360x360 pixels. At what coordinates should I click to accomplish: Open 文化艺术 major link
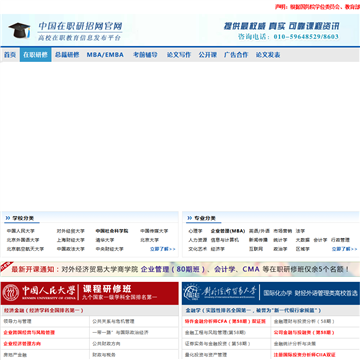pyautogui.click(x=198, y=249)
